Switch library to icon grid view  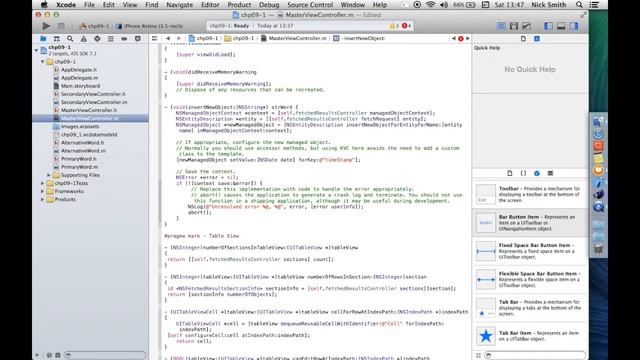[x=478, y=356]
